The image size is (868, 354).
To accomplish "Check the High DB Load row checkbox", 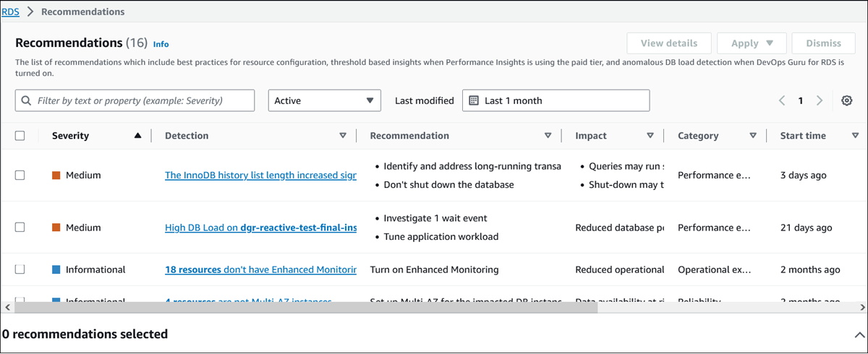I will click(x=20, y=228).
